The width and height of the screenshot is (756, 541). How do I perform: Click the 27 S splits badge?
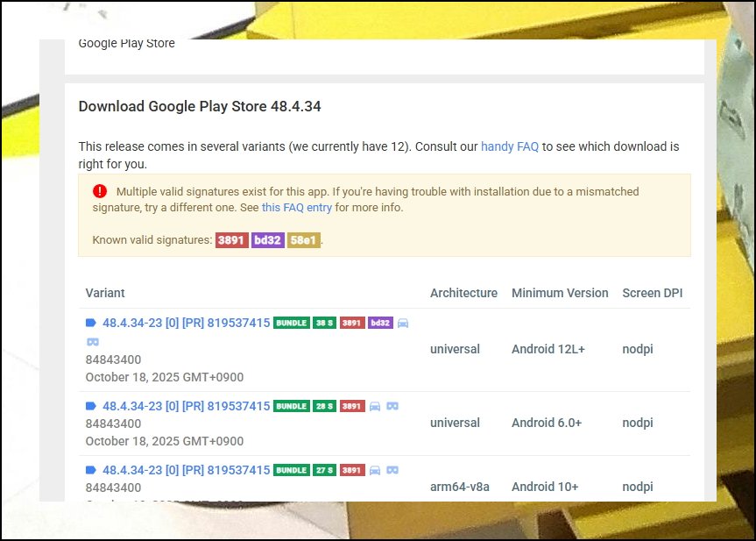pyautogui.click(x=324, y=470)
